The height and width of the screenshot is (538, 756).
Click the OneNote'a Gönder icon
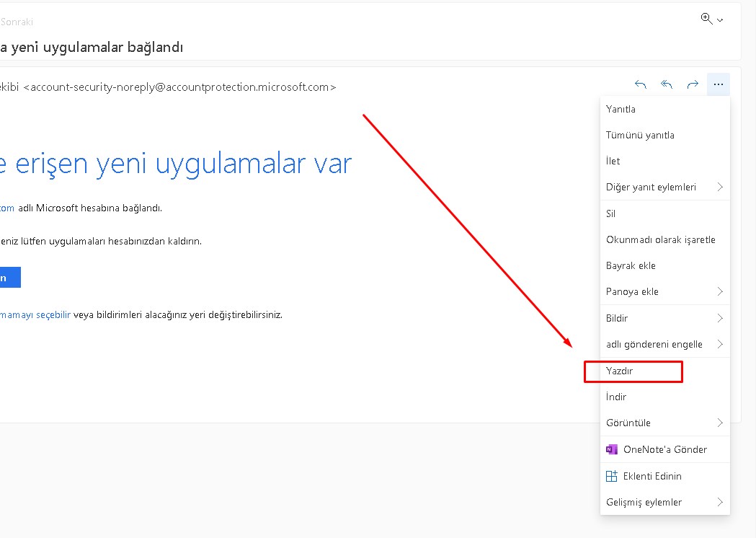[612, 449]
